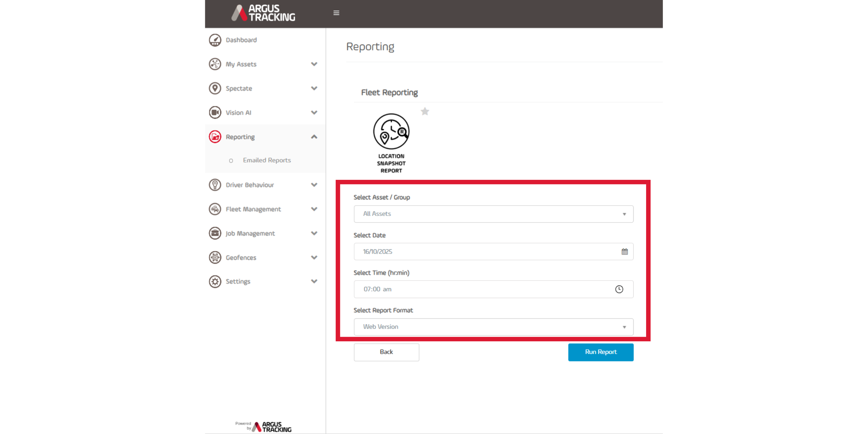Click the Select Report Format label
The image size is (868, 434).
click(x=383, y=310)
